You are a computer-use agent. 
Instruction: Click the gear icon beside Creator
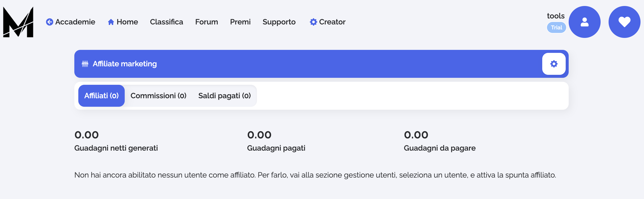pyautogui.click(x=313, y=22)
